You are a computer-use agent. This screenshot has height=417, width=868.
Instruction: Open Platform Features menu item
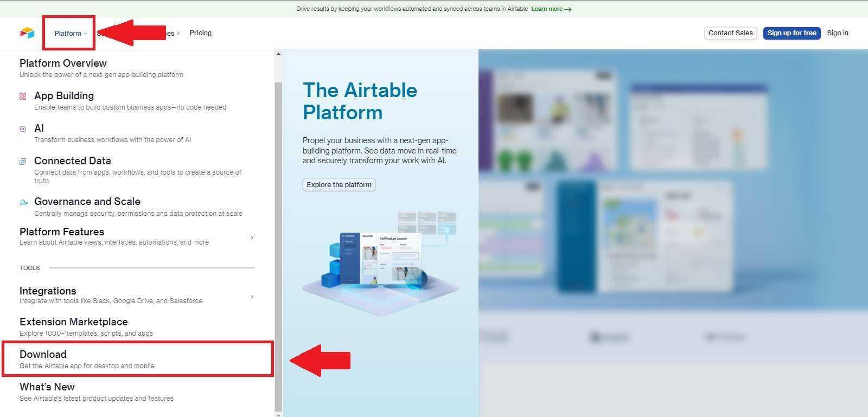point(137,236)
